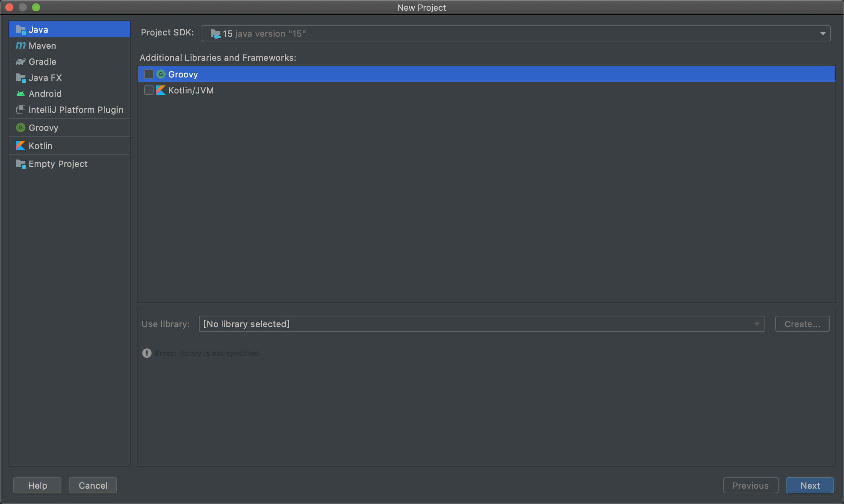844x504 pixels.
Task: Enable the Groovy library checkbox
Action: (149, 74)
